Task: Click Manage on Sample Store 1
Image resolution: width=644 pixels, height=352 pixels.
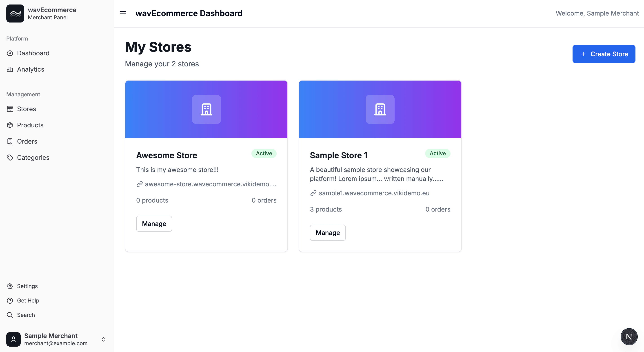Action: (327, 232)
